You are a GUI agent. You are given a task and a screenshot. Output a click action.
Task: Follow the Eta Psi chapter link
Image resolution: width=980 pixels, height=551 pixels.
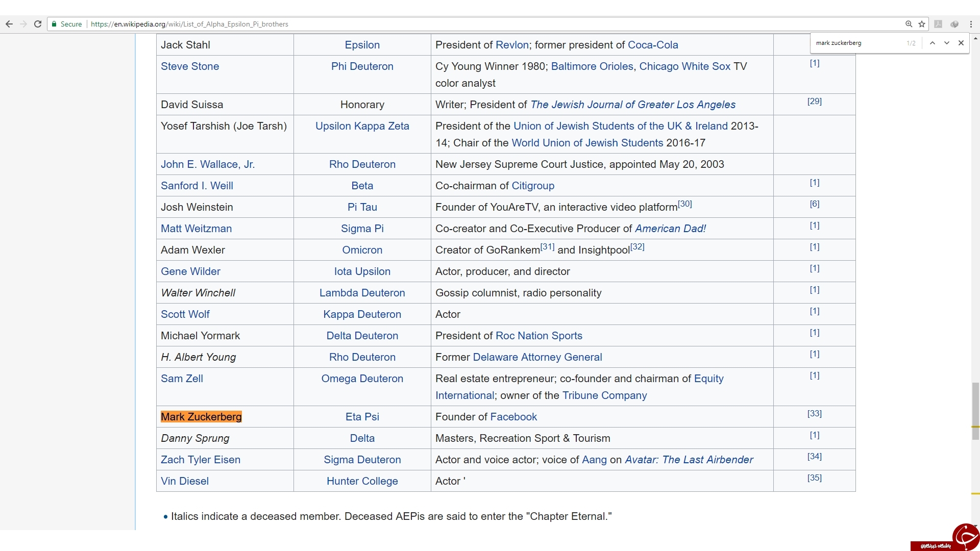[x=362, y=417]
